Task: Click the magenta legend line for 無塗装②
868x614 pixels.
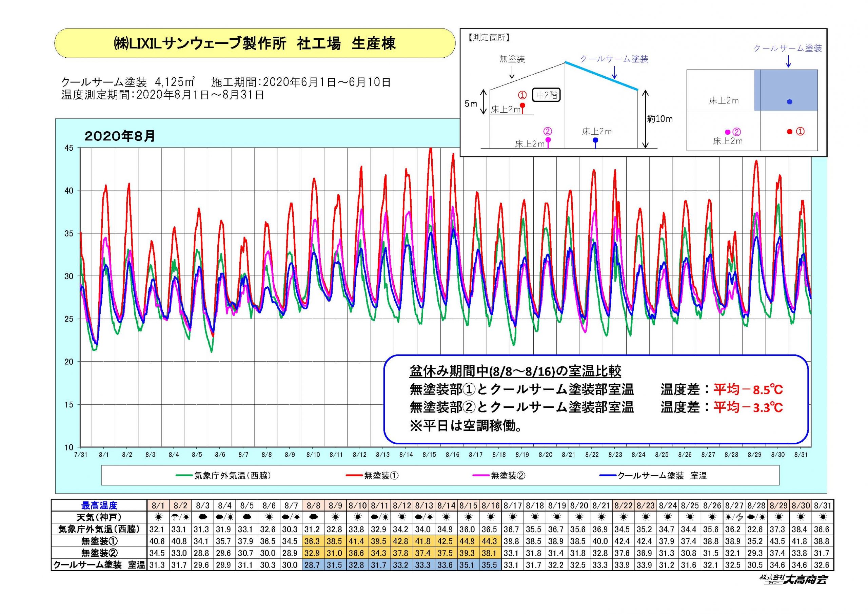Action: [481, 476]
